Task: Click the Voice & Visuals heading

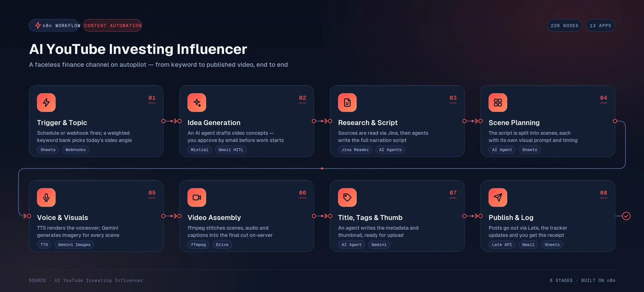Action: (62, 218)
